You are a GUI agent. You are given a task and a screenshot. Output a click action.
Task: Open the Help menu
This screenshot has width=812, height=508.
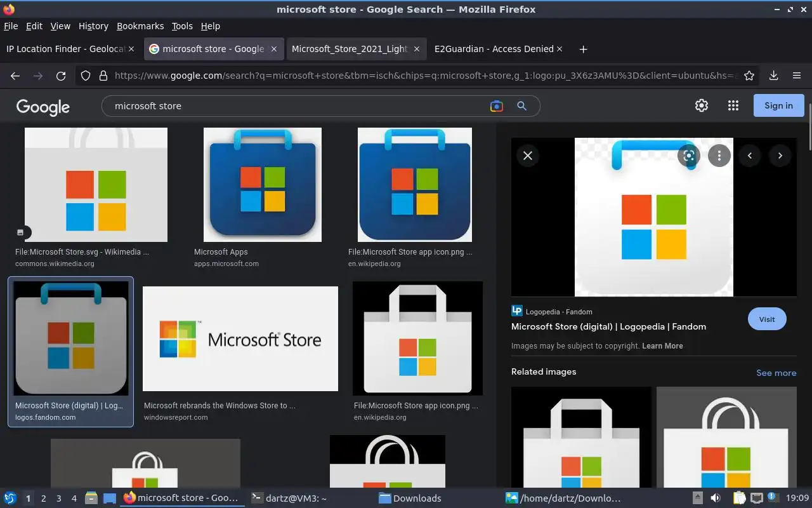[x=210, y=26]
